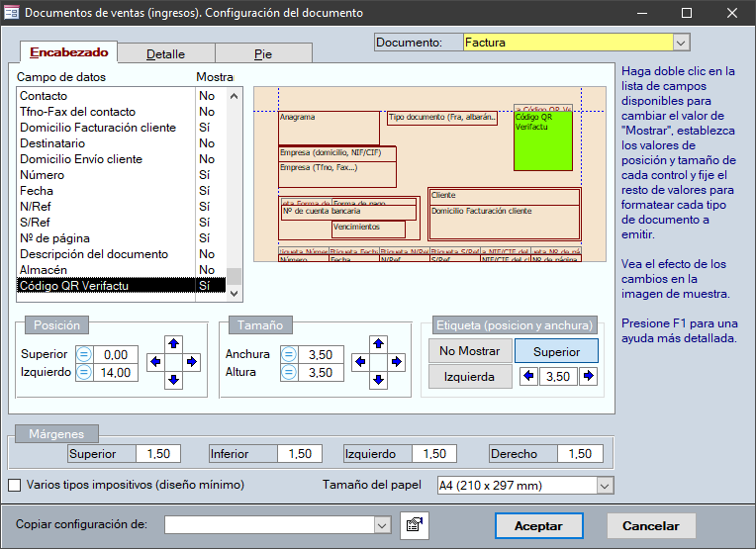Image resolution: width=756 pixels, height=549 pixels.
Task: Click the equals icon next to Superior position
Action: pyautogui.click(x=84, y=354)
